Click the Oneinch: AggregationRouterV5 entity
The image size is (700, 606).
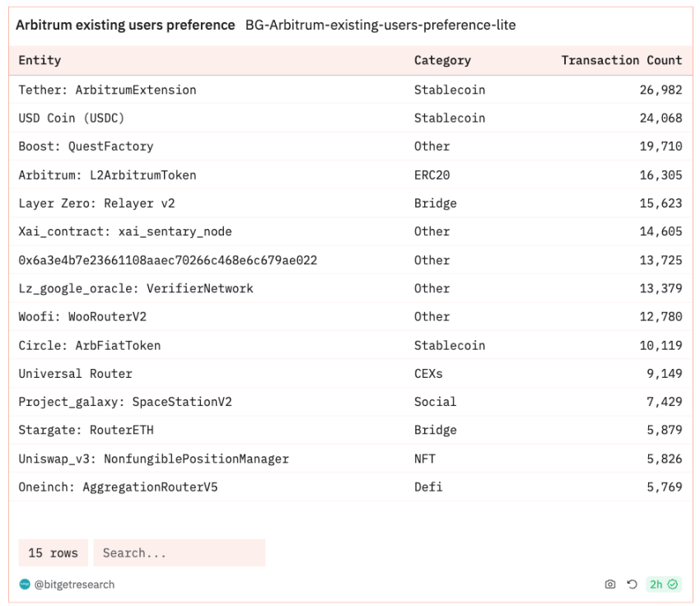pos(118,487)
